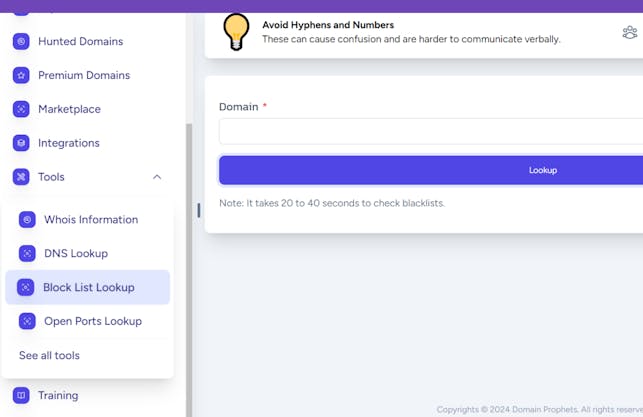Click the Tools menu label
The width and height of the screenshot is (643, 417).
51,177
